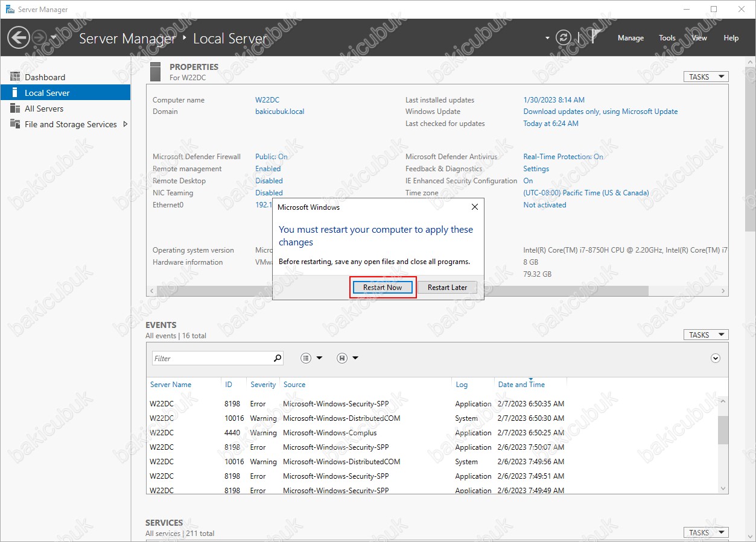The image size is (756, 542).
Task: Expand File and Storage Services arrow
Action: click(125, 124)
